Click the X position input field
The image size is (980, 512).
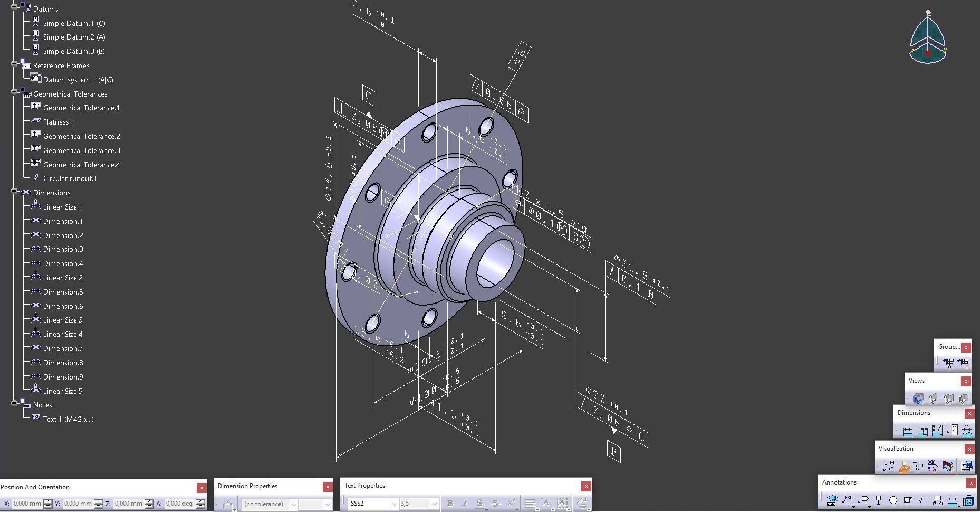pos(26,504)
